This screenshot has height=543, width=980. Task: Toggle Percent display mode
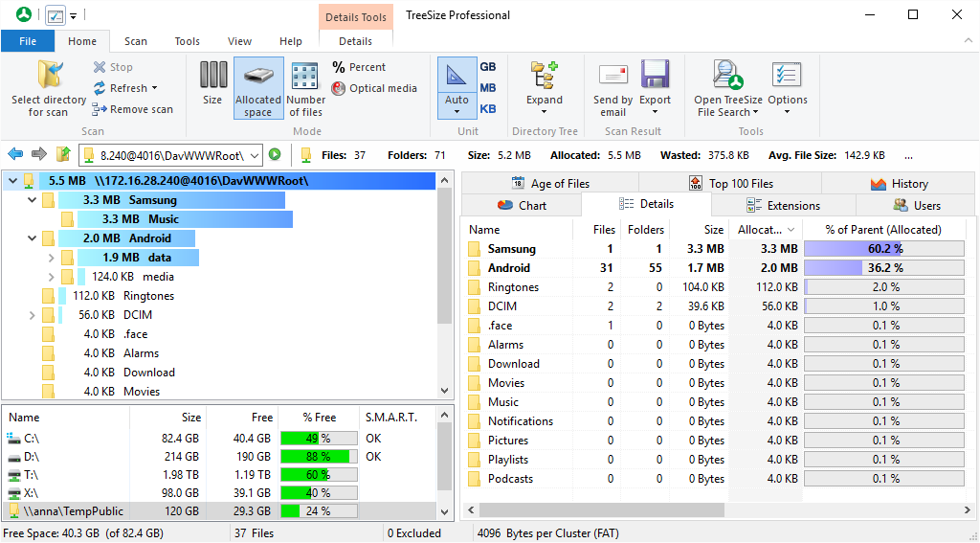tap(359, 67)
